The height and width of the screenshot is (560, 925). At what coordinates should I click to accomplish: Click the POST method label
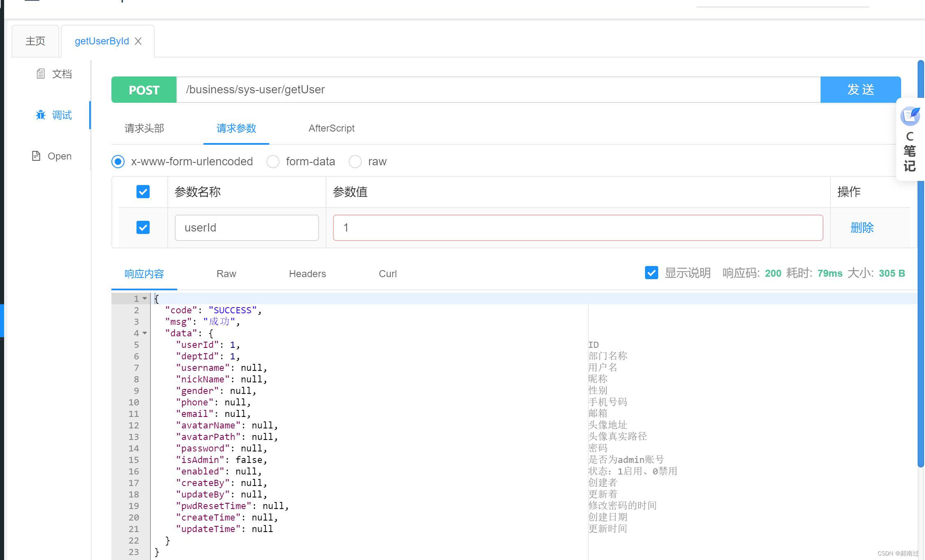tap(144, 90)
